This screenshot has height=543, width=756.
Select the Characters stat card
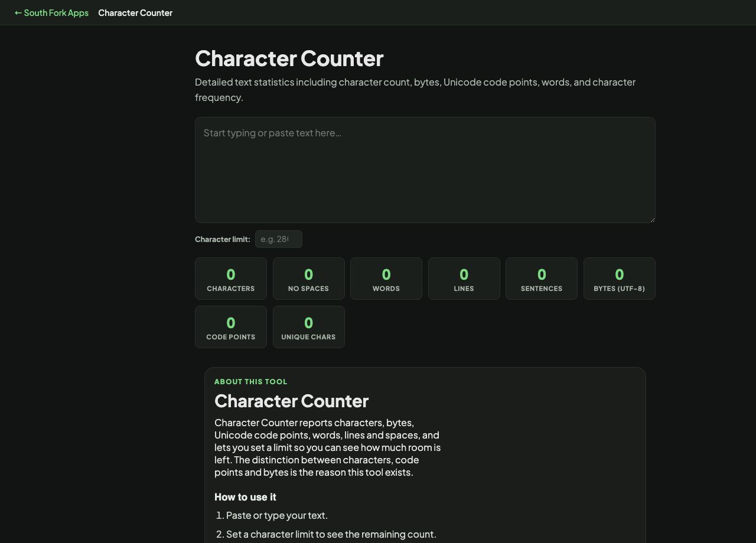(x=231, y=279)
